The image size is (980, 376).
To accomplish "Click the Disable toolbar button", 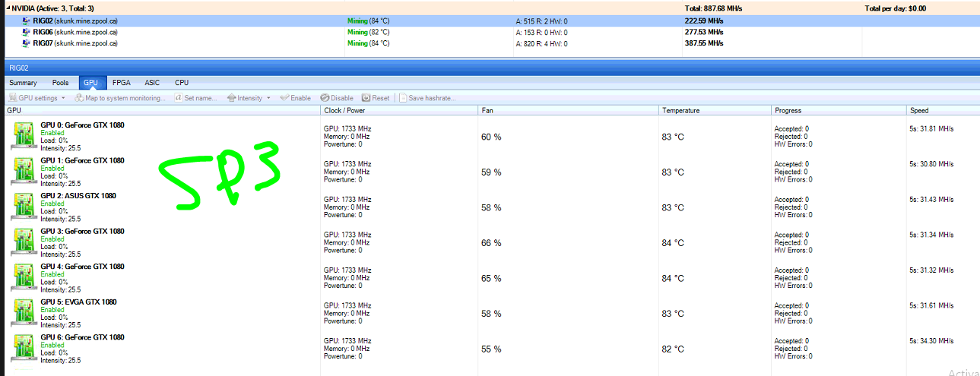I will (337, 98).
